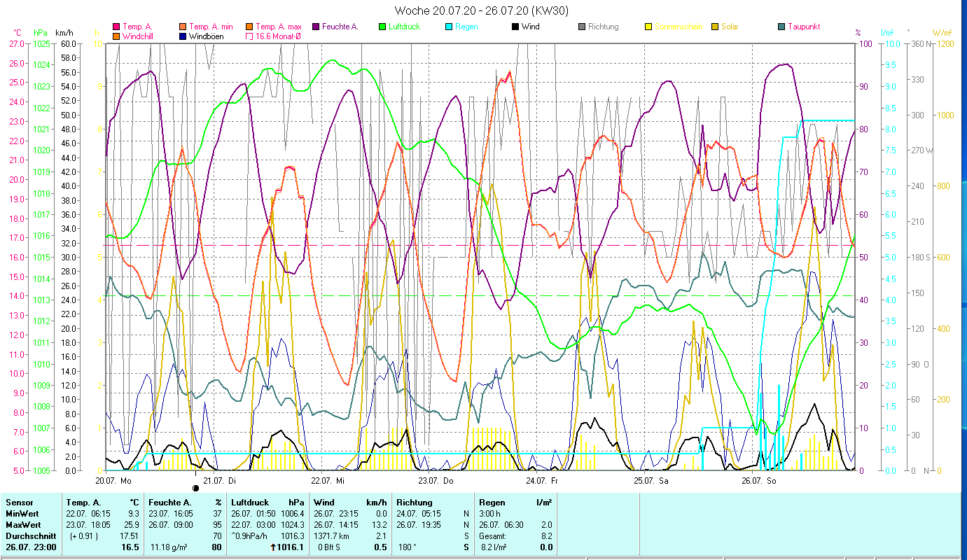Click the '22.07. Mi' date label
This screenshot has width=967, height=560.
pyautogui.click(x=328, y=481)
